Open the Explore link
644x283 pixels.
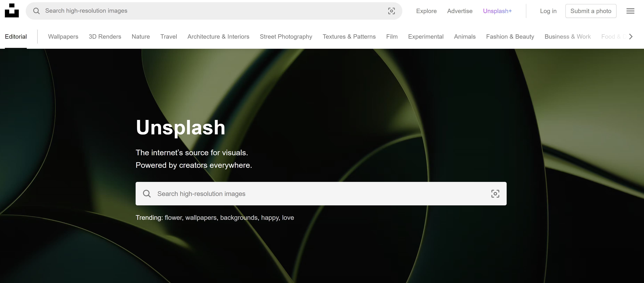click(x=426, y=11)
